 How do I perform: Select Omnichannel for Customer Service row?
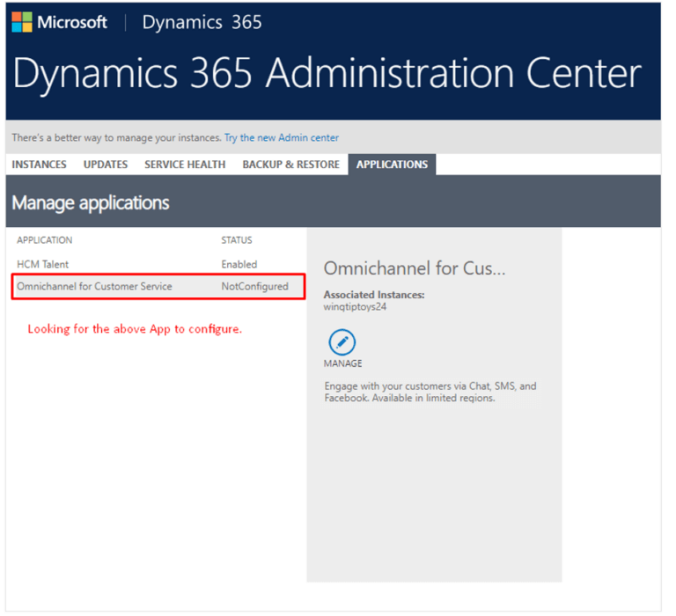pos(158,286)
